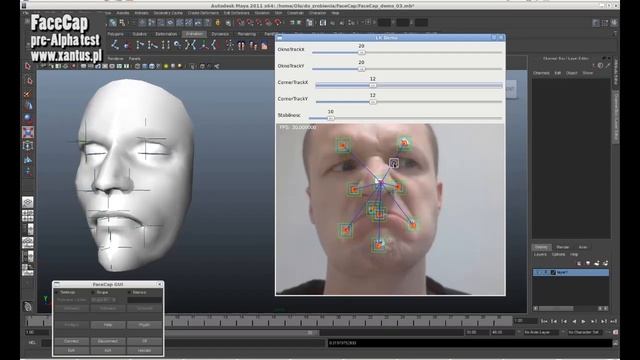Open the viewport Panels menu
Image resolution: width=640 pixels, height=360 pixels.
[x=134, y=59]
